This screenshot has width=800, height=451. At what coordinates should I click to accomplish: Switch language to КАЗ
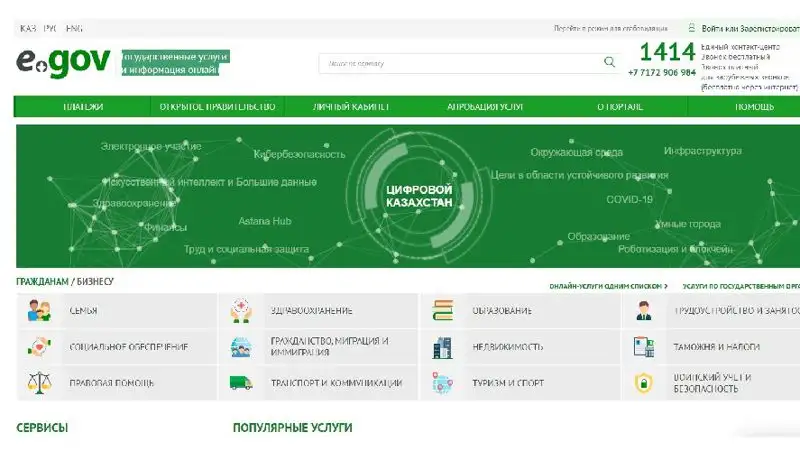click(x=28, y=29)
